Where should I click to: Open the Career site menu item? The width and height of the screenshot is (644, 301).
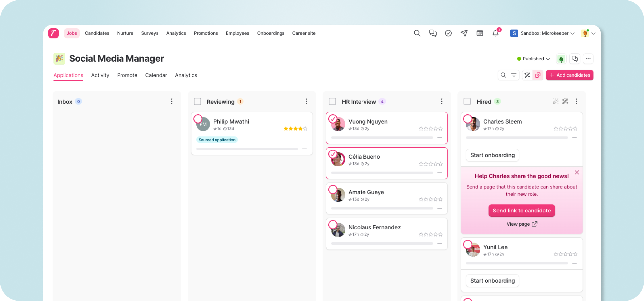tap(304, 33)
